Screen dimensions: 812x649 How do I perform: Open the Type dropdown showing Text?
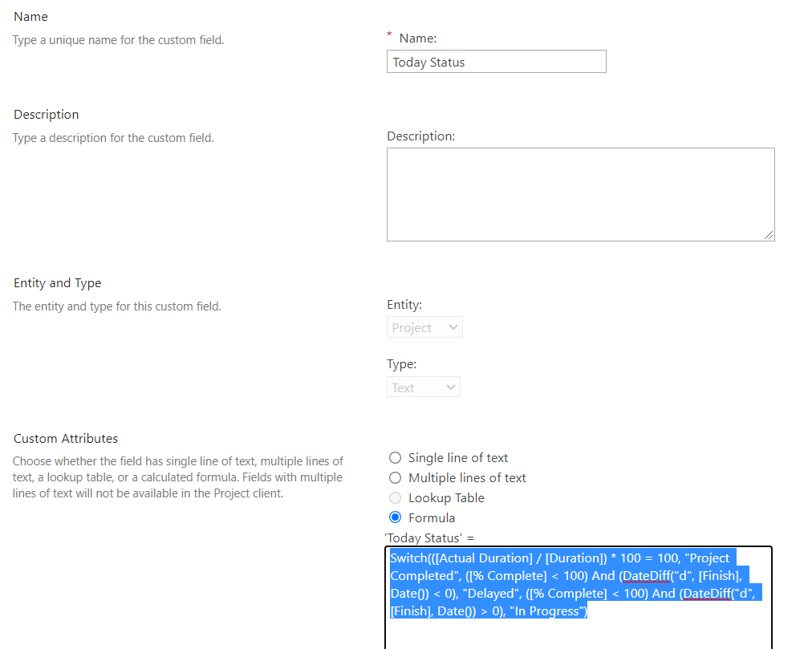[x=424, y=387]
